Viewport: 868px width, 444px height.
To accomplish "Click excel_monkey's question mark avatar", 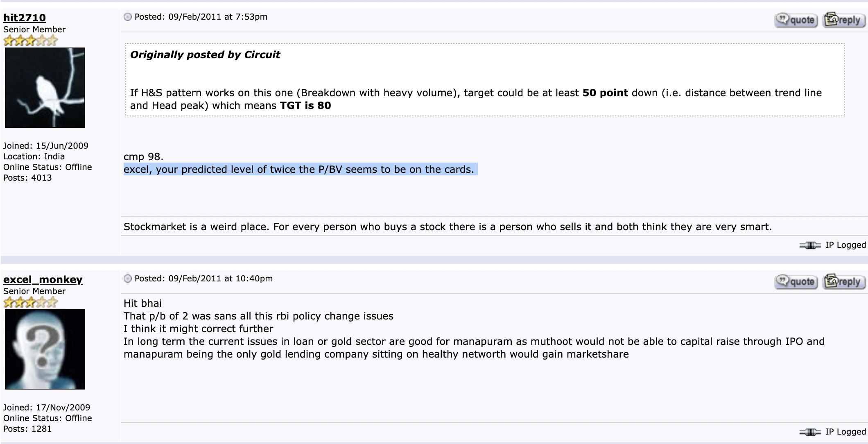I will pyautogui.click(x=45, y=349).
